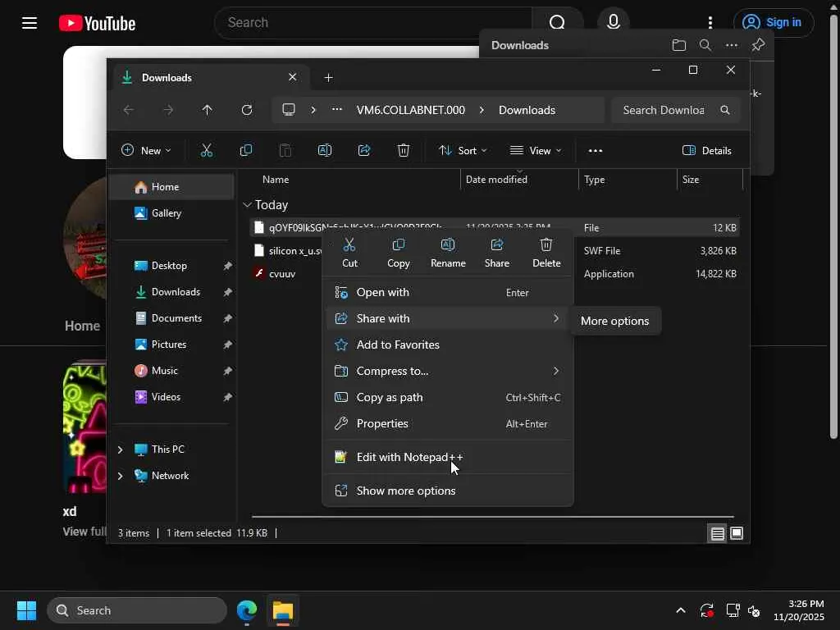Click the Sign in button
The width and height of the screenshot is (840, 630).
773,22
